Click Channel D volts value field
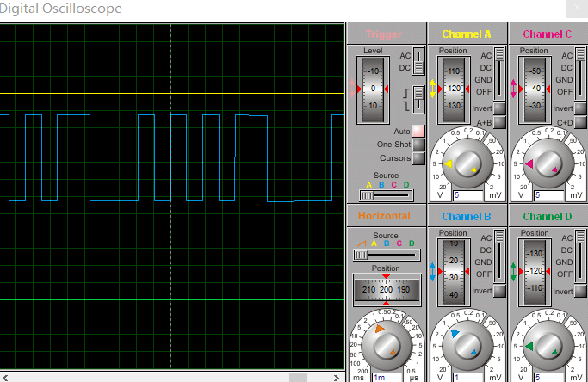The image size is (588, 382). pyautogui.click(x=549, y=377)
